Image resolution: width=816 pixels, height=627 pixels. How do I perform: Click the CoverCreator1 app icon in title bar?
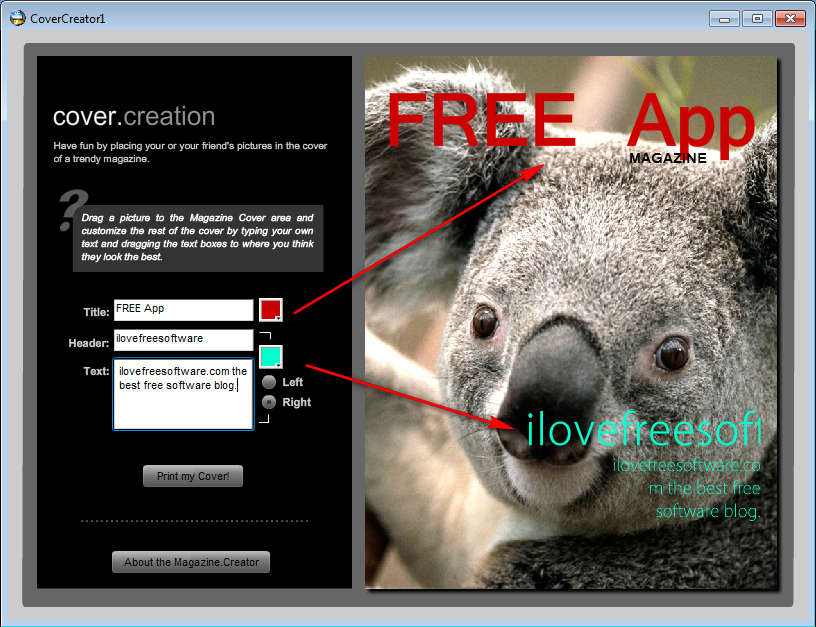pyautogui.click(x=17, y=18)
